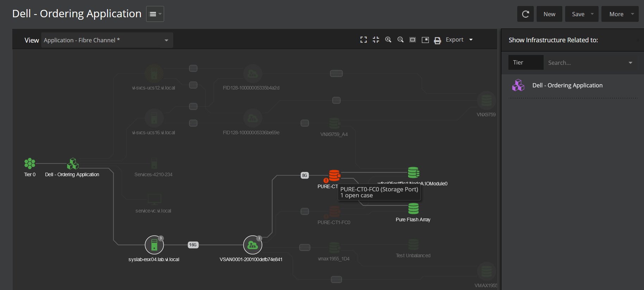
Task: Click the 16G link speed label
Action: click(193, 245)
